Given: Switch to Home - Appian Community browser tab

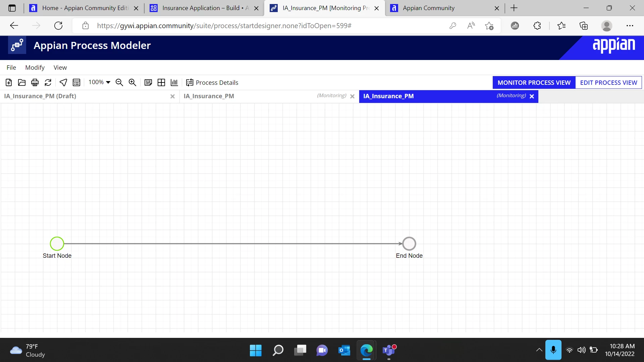Looking at the screenshot, I should [x=84, y=8].
